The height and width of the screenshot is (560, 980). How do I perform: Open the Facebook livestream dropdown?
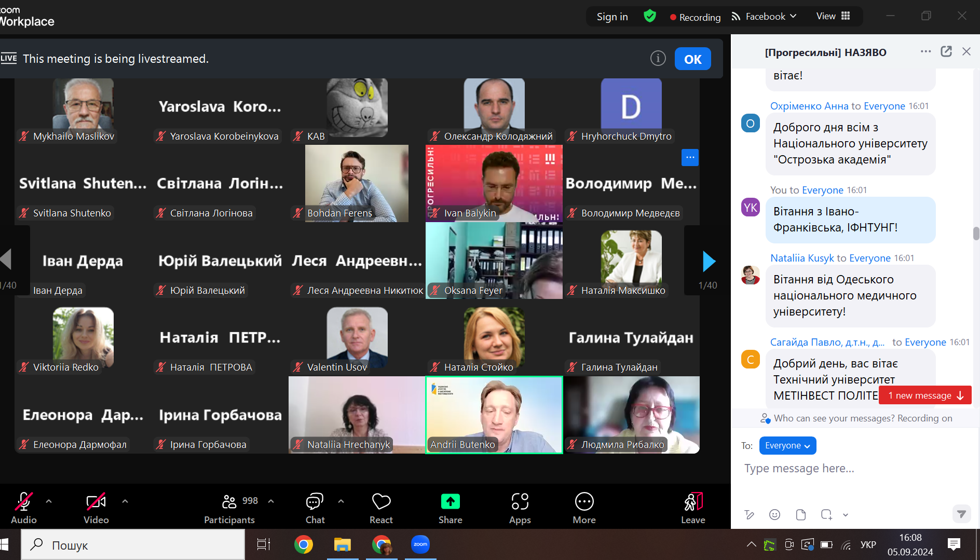click(764, 17)
